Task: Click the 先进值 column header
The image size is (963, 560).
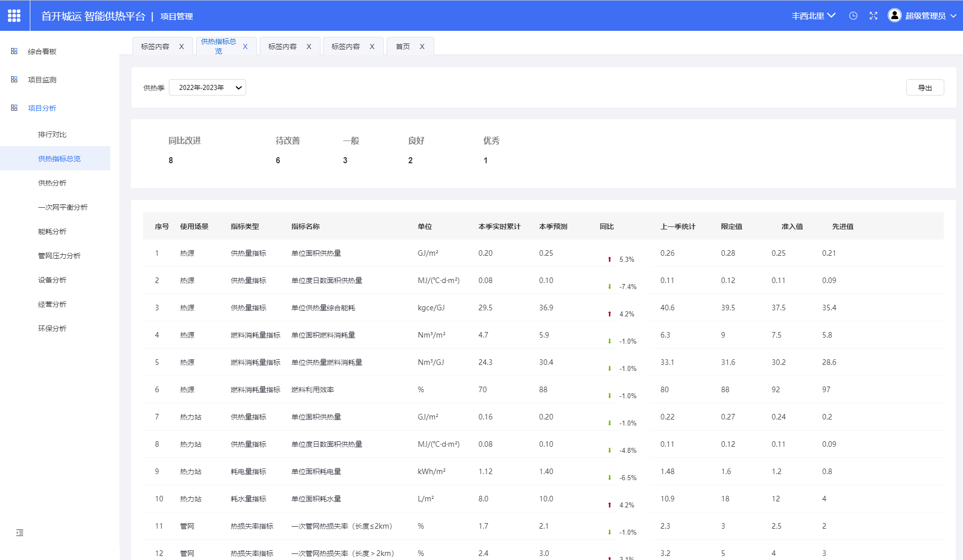Action: pyautogui.click(x=843, y=226)
